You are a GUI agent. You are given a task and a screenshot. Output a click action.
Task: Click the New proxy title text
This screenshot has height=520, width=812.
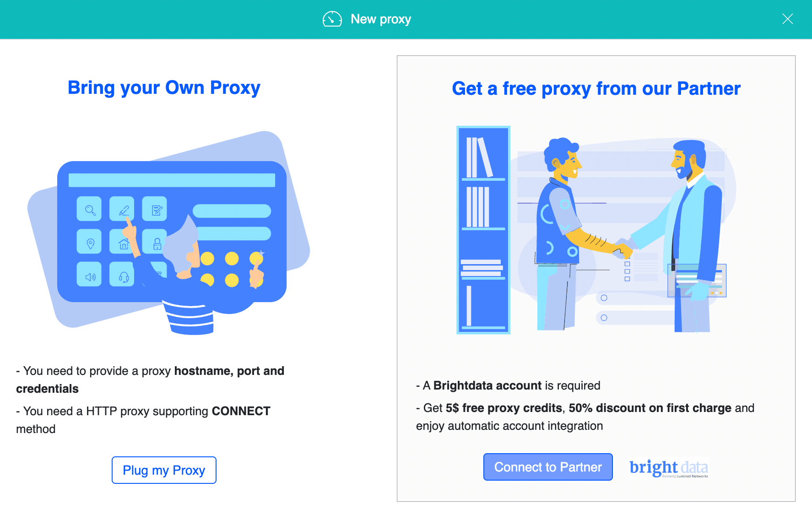click(380, 19)
